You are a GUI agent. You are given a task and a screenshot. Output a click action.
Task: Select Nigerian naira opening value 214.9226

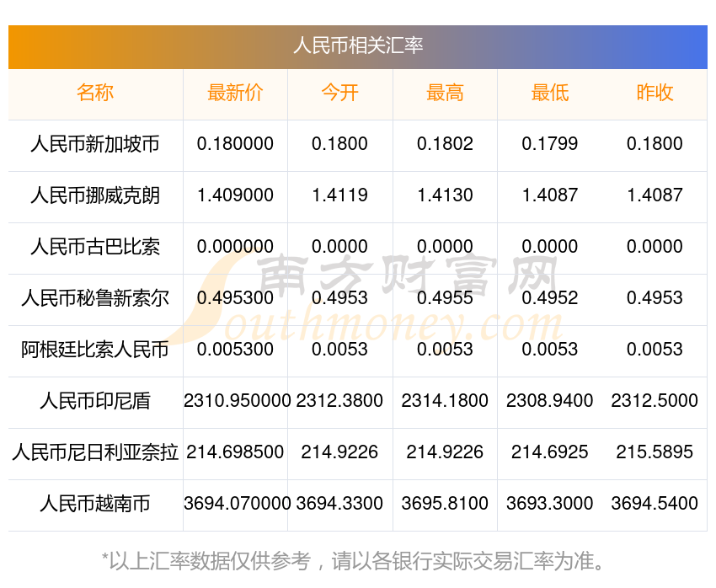pyautogui.click(x=339, y=452)
